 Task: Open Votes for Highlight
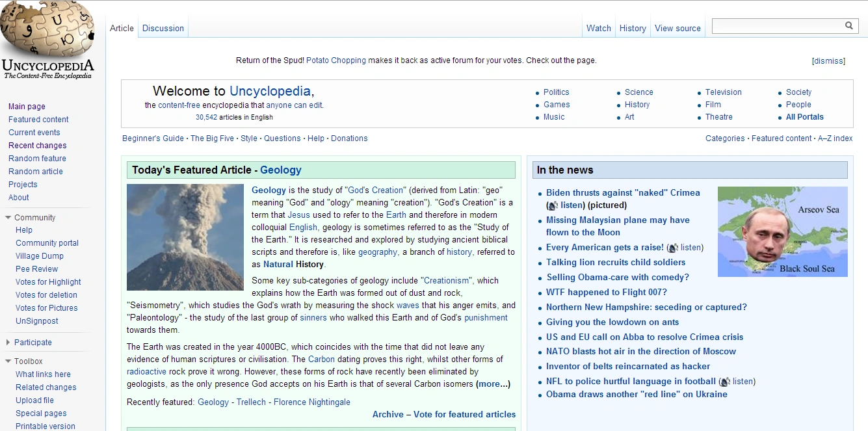(x=48, y=282)
